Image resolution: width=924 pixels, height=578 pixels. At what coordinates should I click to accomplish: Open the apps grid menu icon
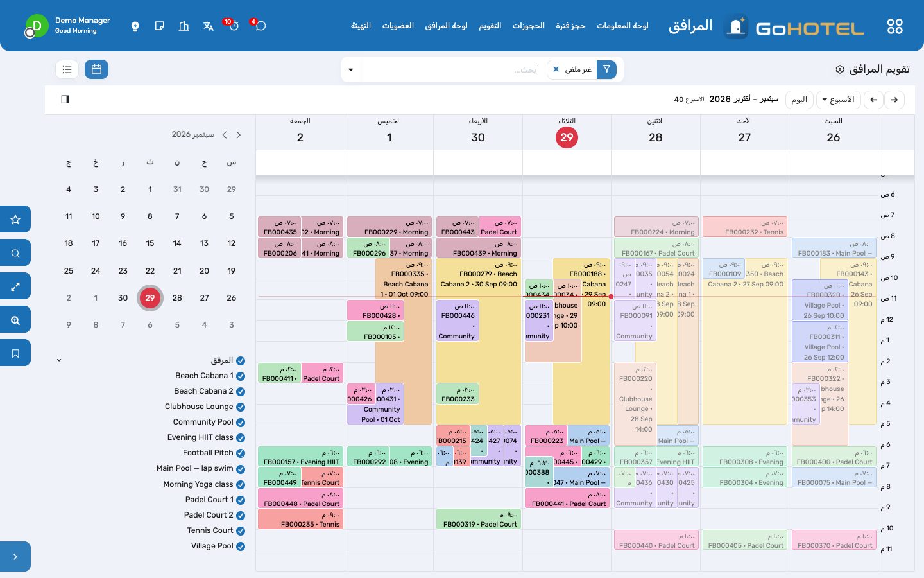click(894, 26)
